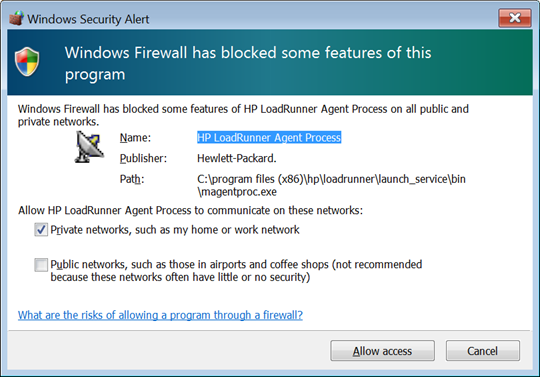This screenshot has width=540, height=377.
Task: Click the Hewlett-Packard publisher text
Action: point(237,158)
